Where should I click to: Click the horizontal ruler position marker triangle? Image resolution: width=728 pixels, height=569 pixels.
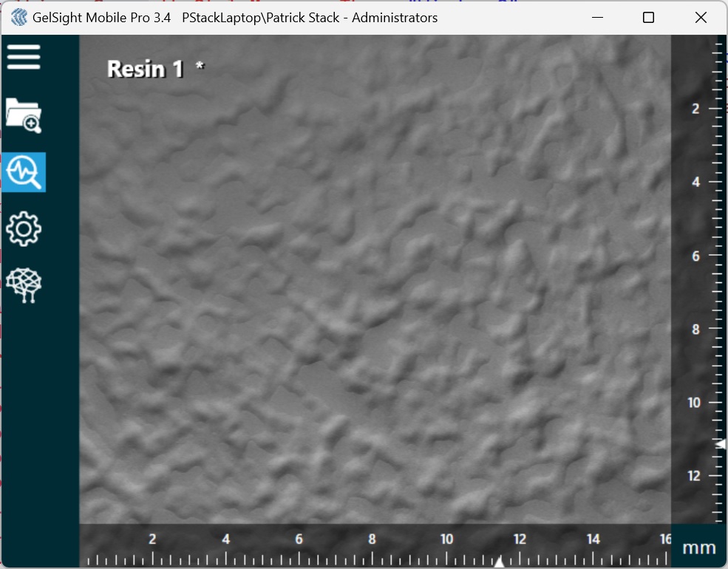coord(499,562)
